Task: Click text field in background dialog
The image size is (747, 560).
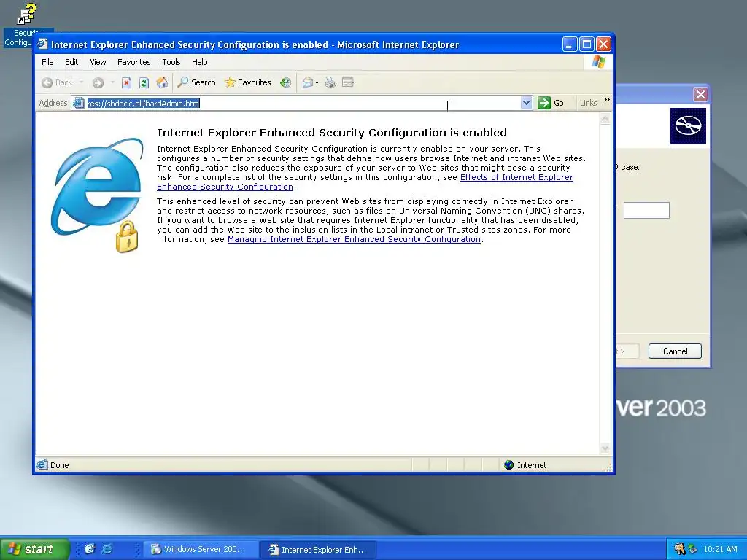Action: (646, 210)
